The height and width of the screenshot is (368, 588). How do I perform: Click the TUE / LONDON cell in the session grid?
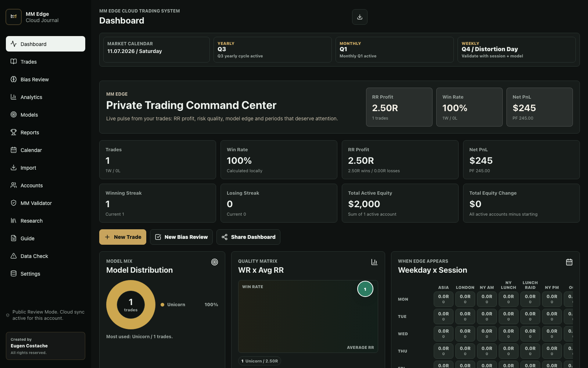[x=465, y=316]
